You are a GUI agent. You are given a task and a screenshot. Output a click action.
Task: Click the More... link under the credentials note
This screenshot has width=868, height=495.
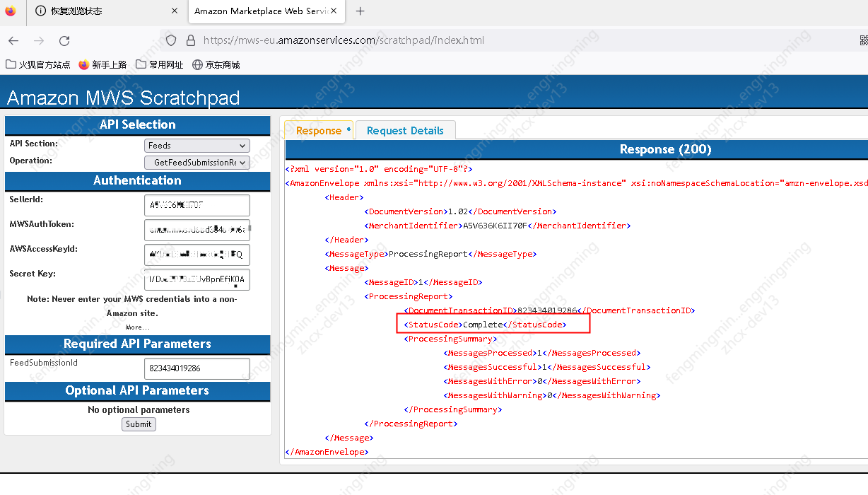click(138, 327)
